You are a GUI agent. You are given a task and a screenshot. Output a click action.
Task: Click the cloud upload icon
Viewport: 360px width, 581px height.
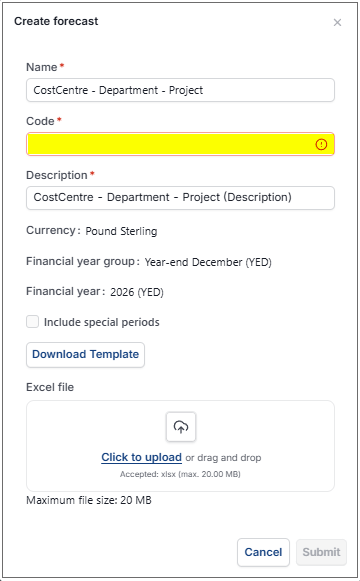point(181,427)
